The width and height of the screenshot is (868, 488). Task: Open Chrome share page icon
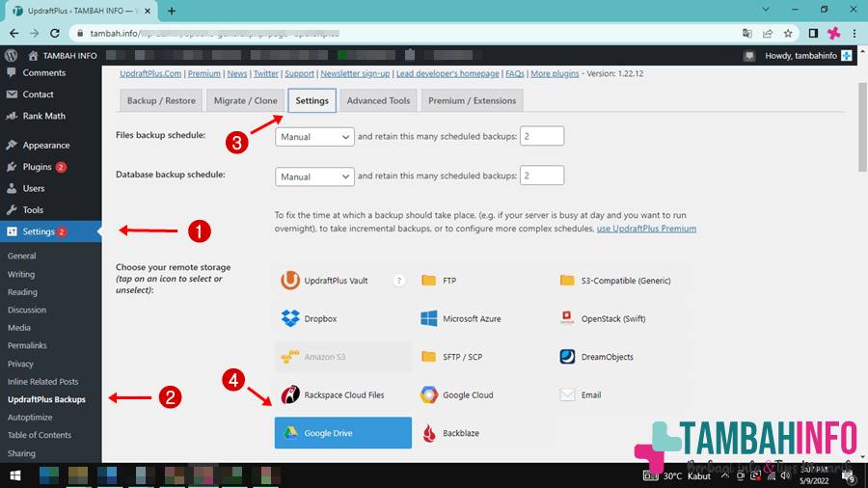768,33
